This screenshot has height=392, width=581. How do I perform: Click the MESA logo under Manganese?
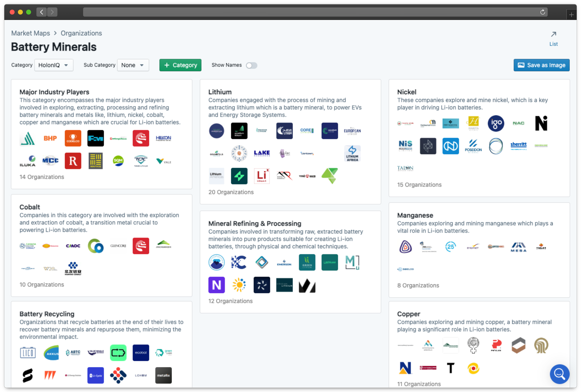519,247
